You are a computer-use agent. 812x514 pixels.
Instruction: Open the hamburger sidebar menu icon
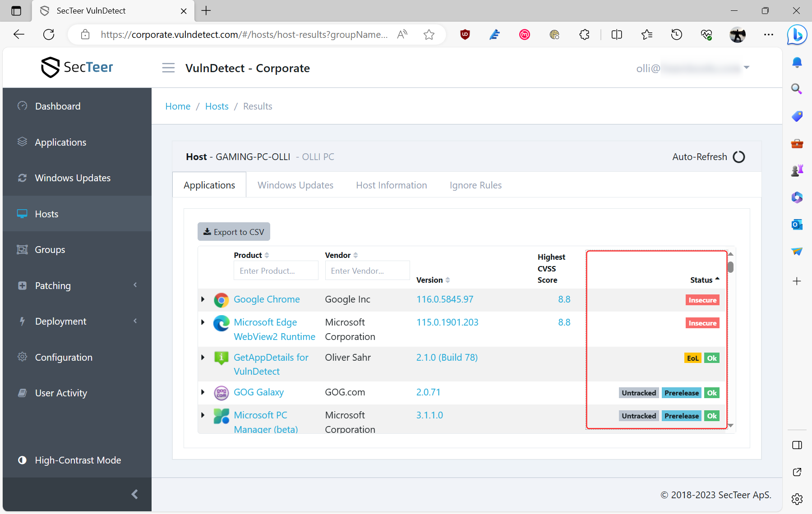pos(168,68)
